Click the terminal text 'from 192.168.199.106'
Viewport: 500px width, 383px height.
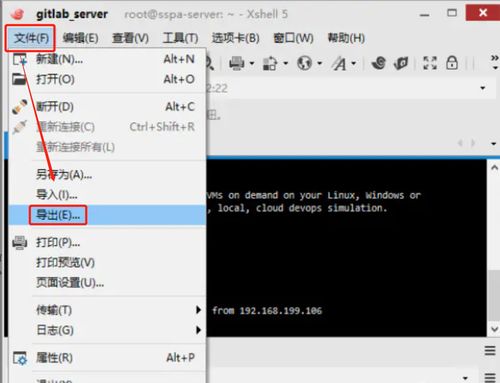(267, 311)
